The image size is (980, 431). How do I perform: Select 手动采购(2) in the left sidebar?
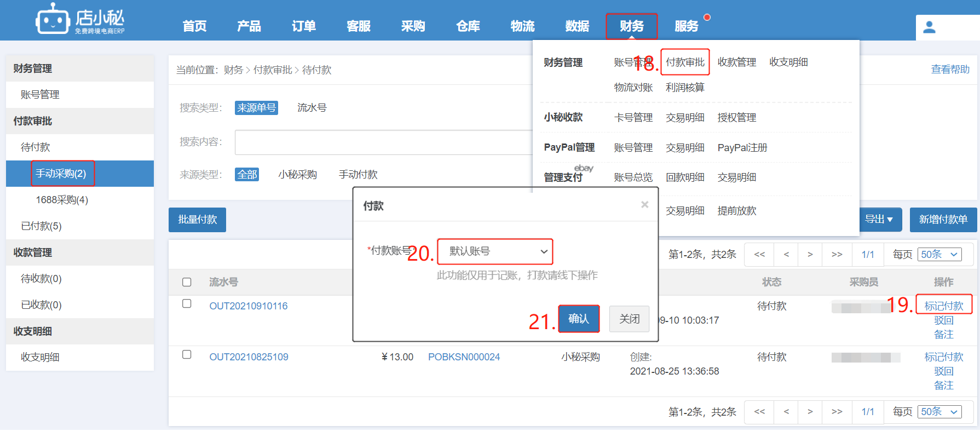[x=61, y=174]
